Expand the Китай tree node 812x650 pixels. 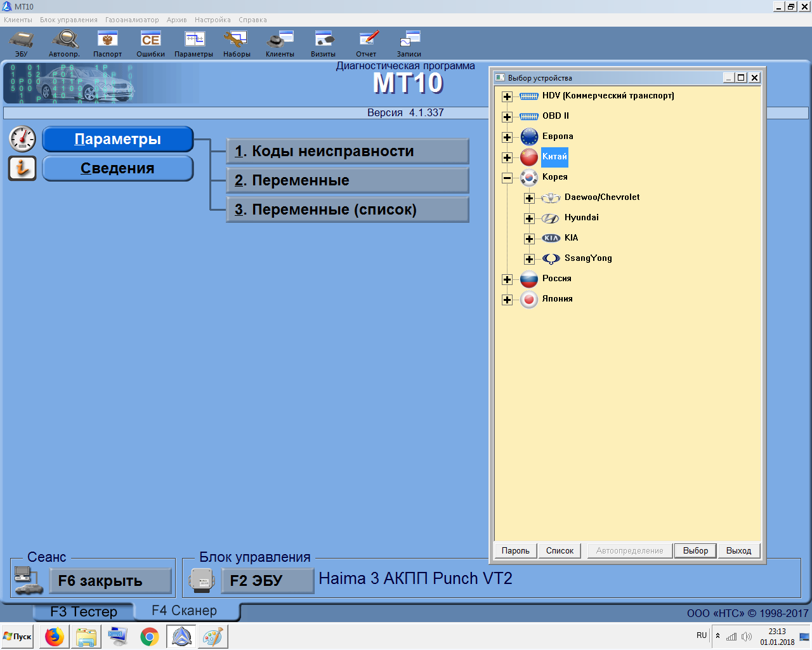coord(507,157)
